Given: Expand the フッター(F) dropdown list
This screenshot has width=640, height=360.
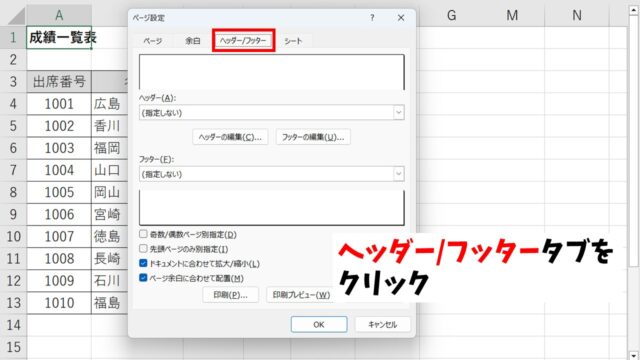Looking at the screenshot, I should [399, 174].
